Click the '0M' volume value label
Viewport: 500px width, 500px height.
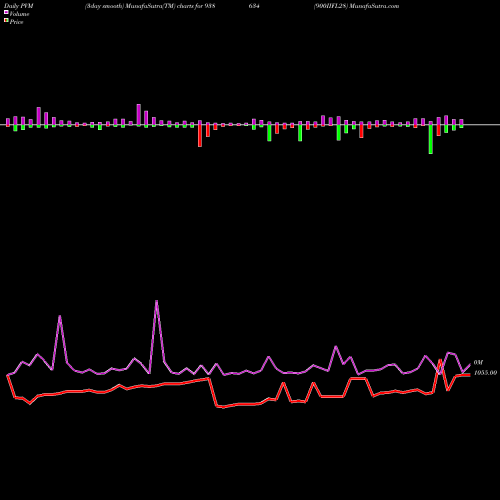click(x=478, y=362)
